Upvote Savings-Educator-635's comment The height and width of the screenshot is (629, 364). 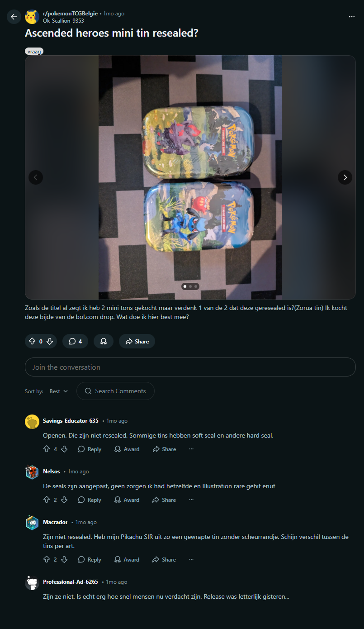click(x=47, y=449)
